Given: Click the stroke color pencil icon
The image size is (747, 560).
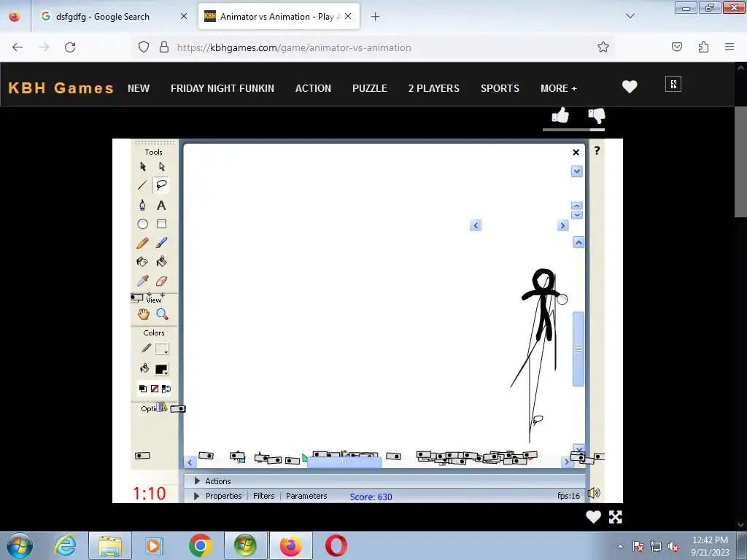Looking at the screenshot, I should coord(146,349).
